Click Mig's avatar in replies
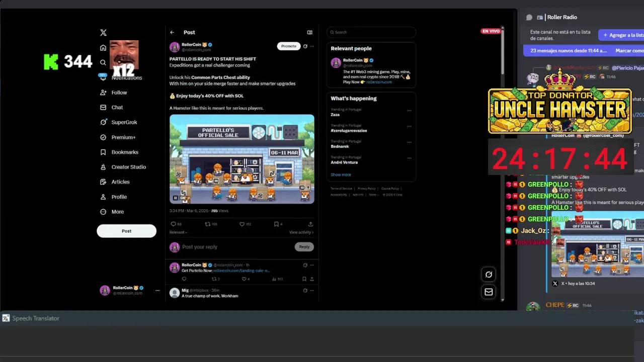This screenshot has width=644, height=362. coord(174,293)
